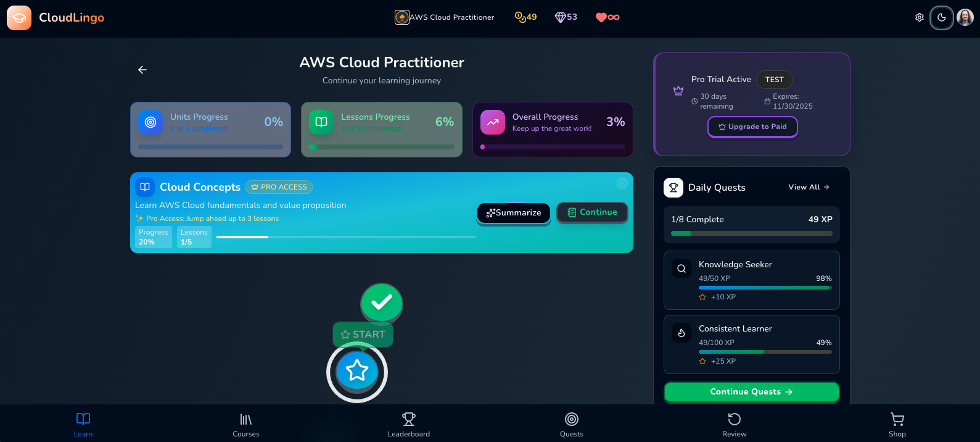Click the Knowledge Seeker 98% progress bar

click(x=765, y=288)
